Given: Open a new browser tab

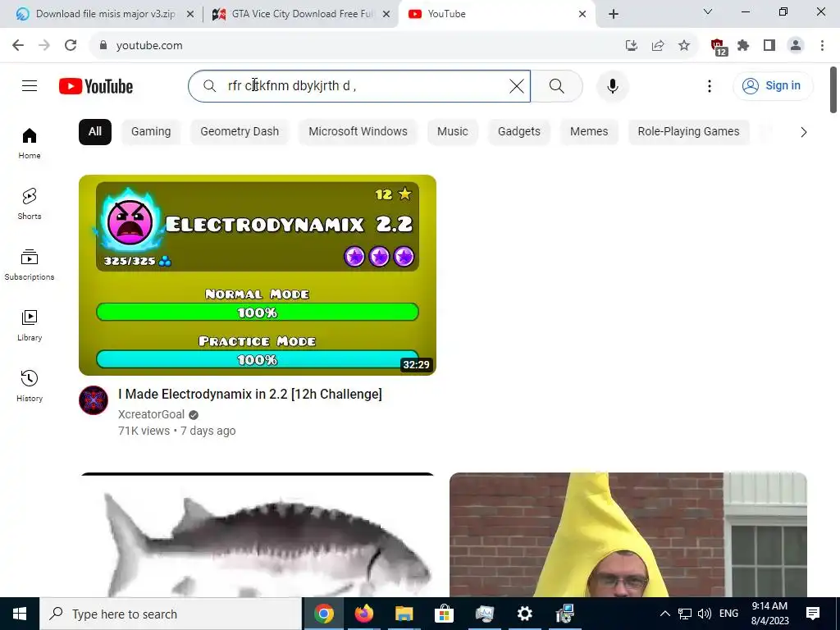Looking at the screenshot, I should (x=614, y=14).
